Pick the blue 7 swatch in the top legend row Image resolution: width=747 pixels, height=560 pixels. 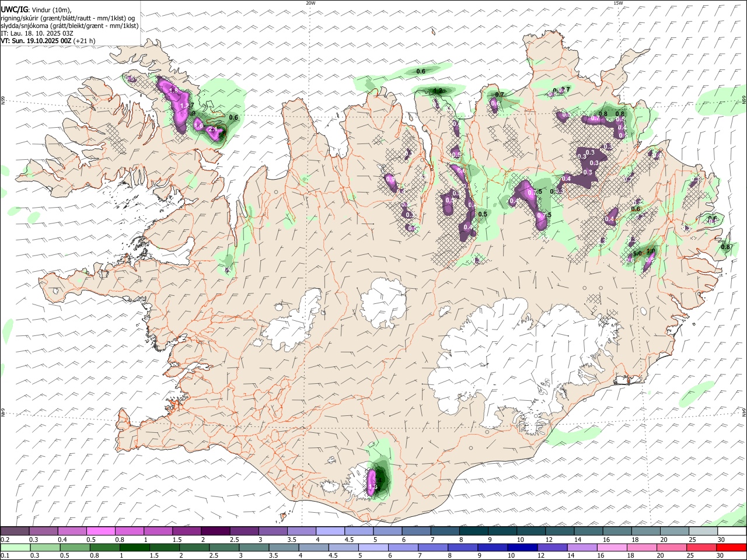coord(445,531)
